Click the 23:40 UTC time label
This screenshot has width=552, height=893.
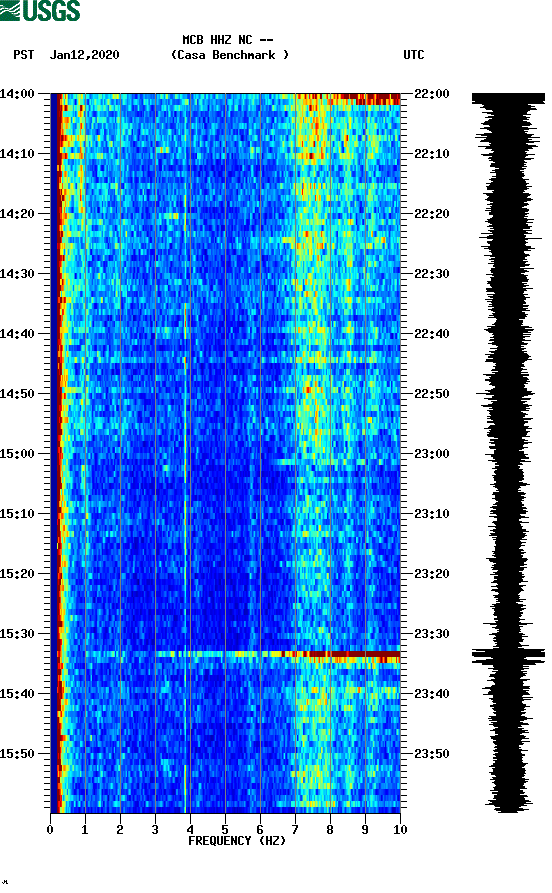[x=432, y=694]
